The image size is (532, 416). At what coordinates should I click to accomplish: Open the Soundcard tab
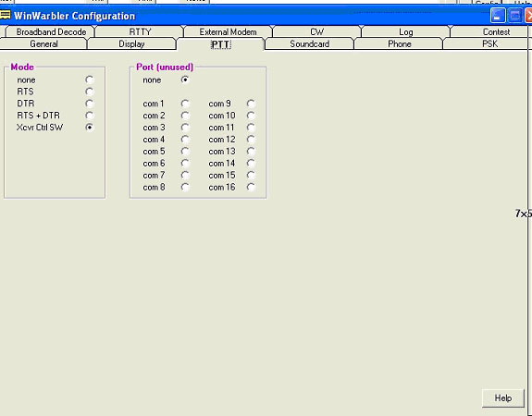click(x=309, y=43)
